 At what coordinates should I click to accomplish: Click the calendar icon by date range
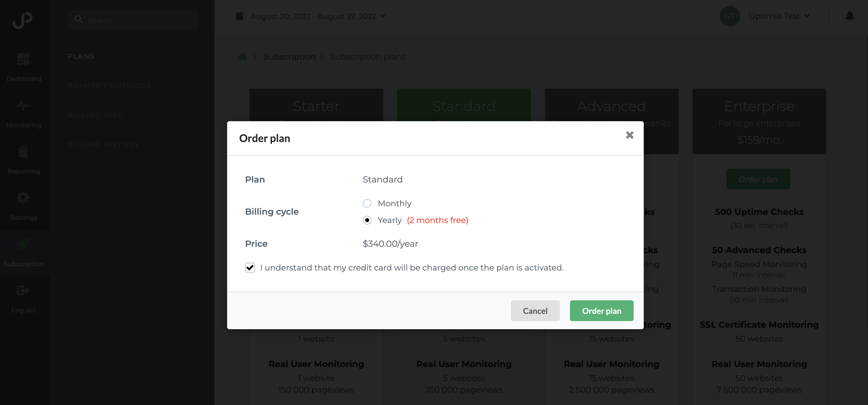[239, 16]
